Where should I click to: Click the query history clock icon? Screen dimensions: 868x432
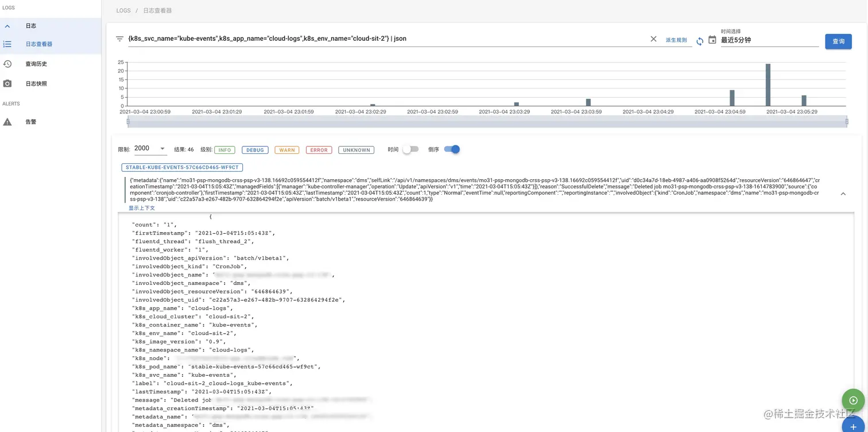(x=7, y=64)
